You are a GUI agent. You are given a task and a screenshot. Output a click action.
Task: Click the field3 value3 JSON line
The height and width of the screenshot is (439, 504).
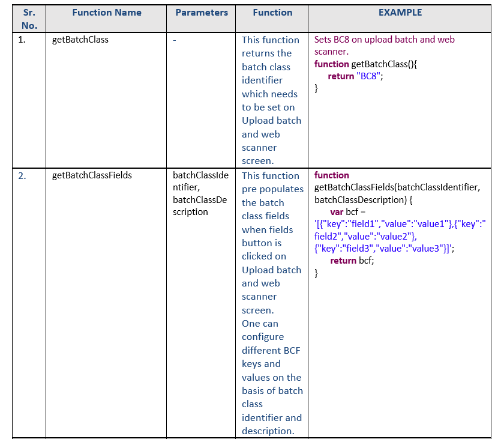[385, 249]
